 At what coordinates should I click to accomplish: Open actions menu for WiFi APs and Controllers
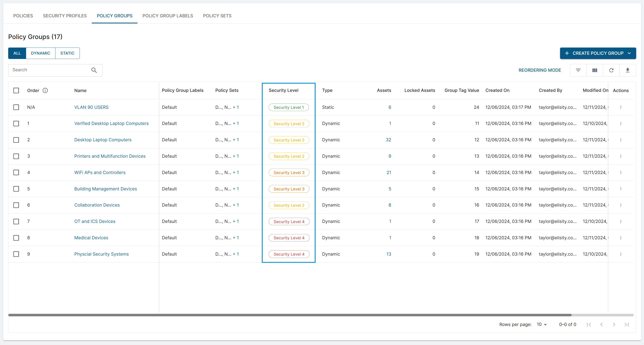click(621, 173)
